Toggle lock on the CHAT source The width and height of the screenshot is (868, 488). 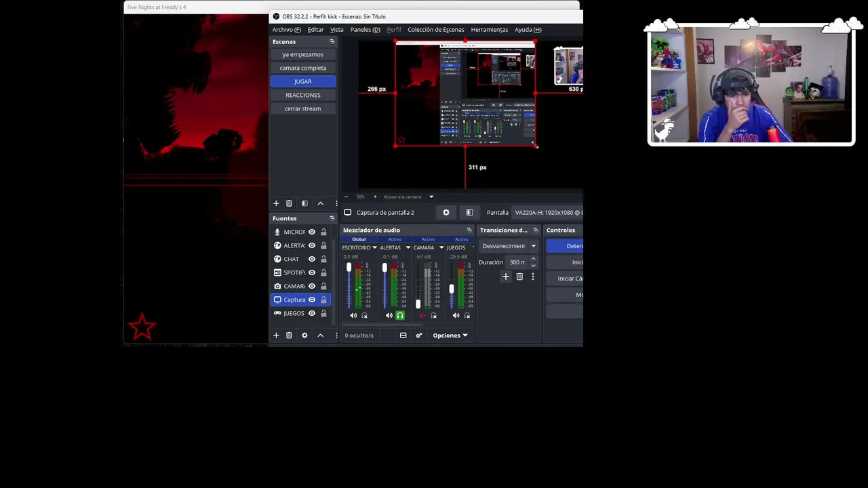tap(323, 259)
